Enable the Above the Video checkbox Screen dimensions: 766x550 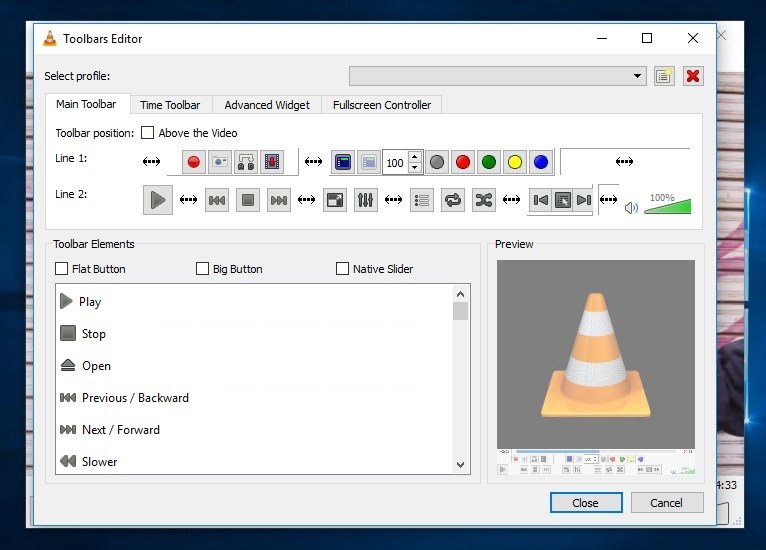[147, 133]
